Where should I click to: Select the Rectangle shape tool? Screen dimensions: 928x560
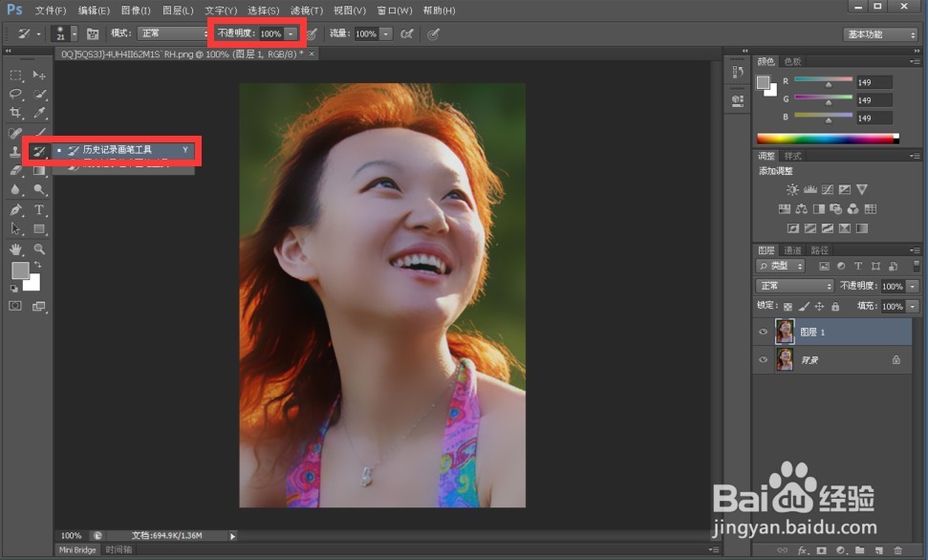click(39, 228)
